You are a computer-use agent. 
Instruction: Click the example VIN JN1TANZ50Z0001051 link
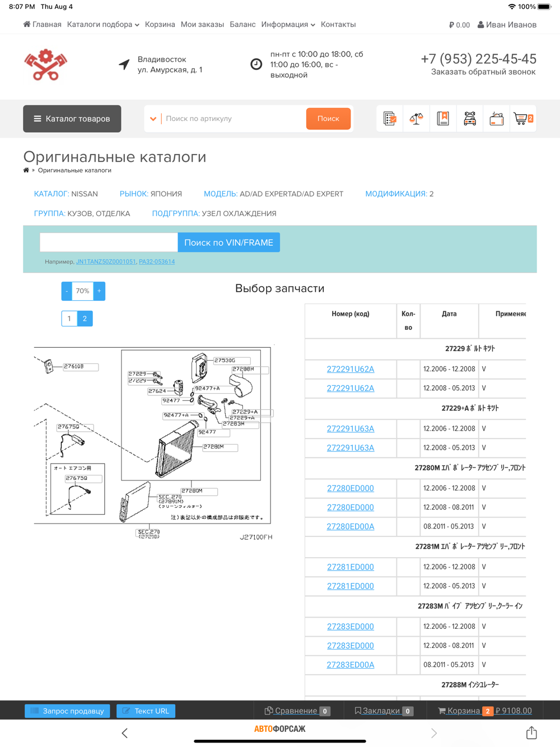[106, 262]
